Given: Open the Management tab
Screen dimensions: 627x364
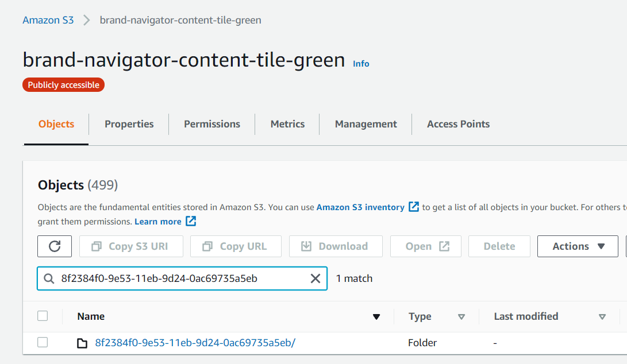Looking at the screenshot, I should coord(366,124).
